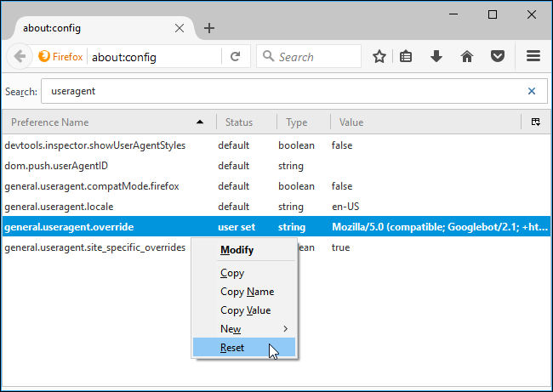Select the about:config tab
This screenshot has width=553, height=392.
[85, 28]
